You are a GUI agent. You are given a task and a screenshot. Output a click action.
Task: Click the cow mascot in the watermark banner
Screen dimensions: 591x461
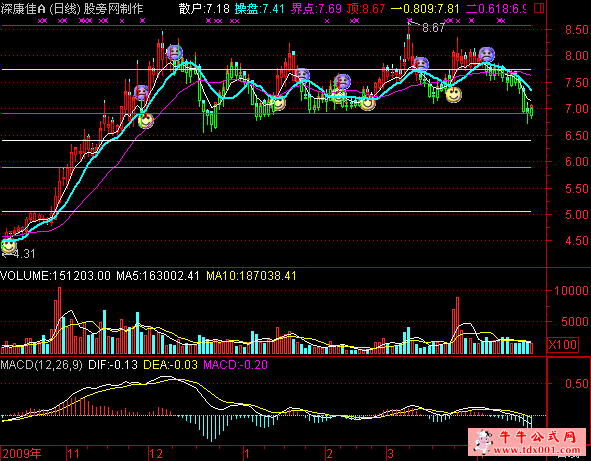[x=483, y=441]
